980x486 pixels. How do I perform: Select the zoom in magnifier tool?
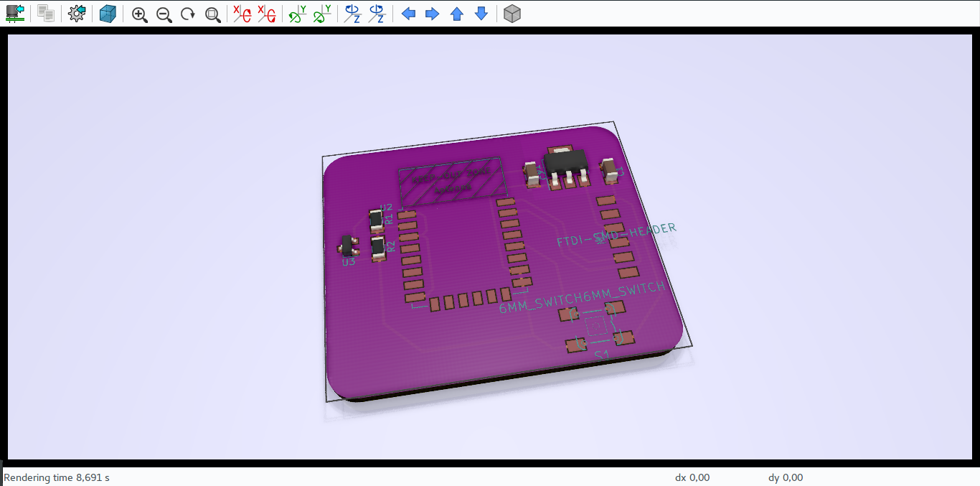140,13
